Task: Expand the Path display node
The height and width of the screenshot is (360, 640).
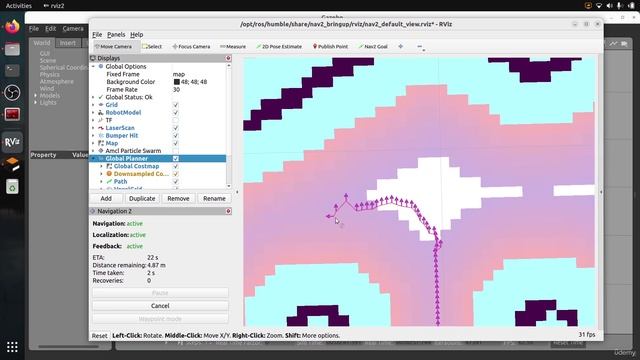Action: 102,181
